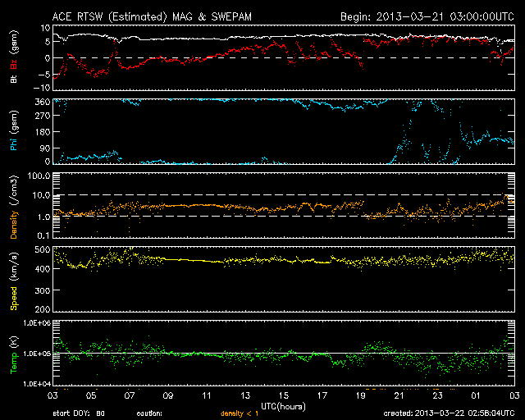Click the '1.0E+05' tick on the Temp axis
This screenshot has height=420, width=525.
pos(36,354)
